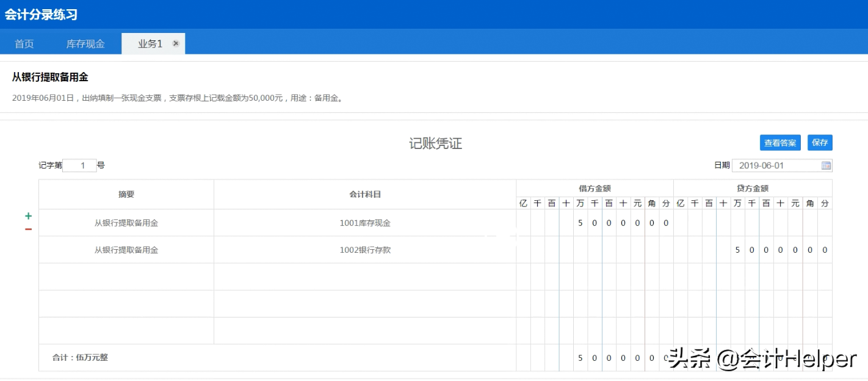Click the voucher number input after 记字第
This screenshot has width=868, height=381.
pos(79,165)
